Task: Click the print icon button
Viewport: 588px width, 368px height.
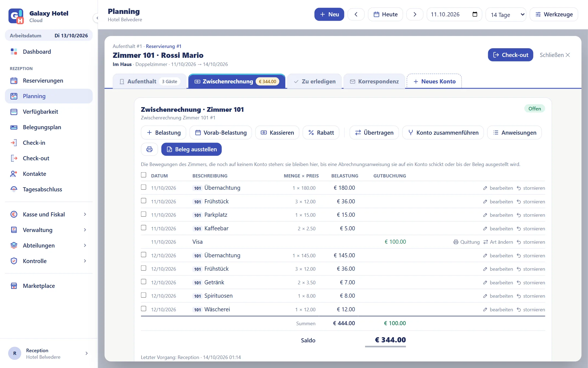Action: [149, 149]
